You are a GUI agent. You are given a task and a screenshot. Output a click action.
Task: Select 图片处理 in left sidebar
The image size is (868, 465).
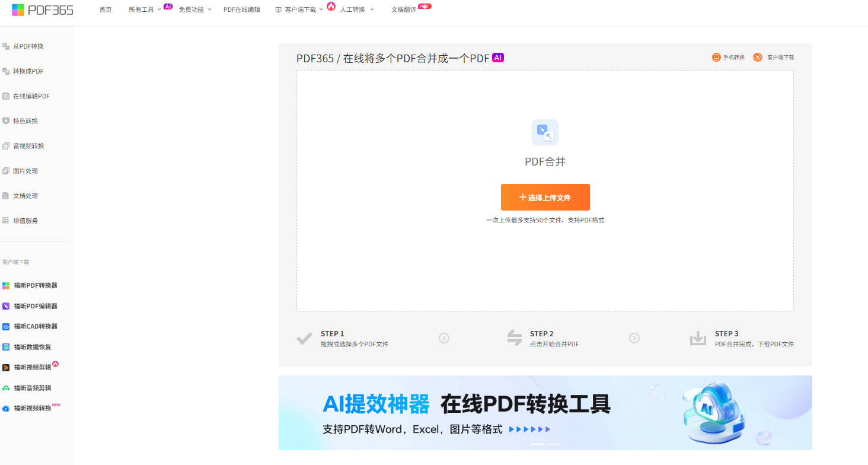tap(25, 171)
